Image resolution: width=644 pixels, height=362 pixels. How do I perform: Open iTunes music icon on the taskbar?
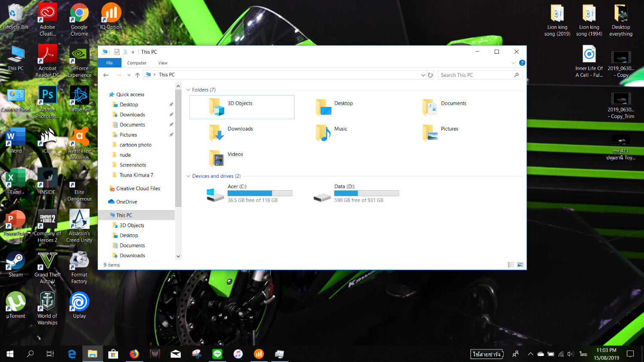click(238, 354)
